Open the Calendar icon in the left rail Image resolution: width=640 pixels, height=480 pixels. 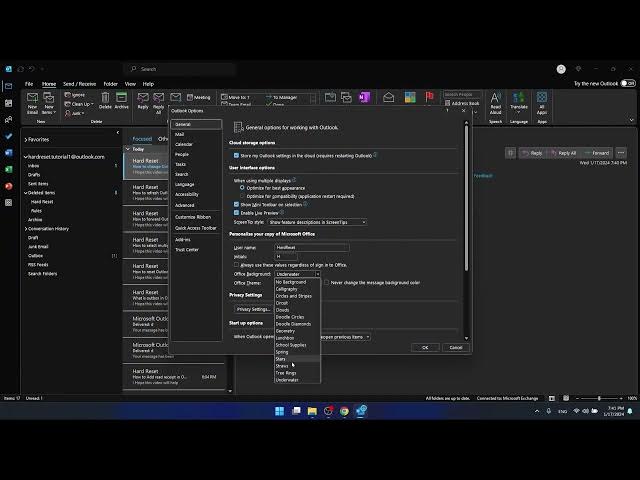pyautogui.click(x=9, y=103)
